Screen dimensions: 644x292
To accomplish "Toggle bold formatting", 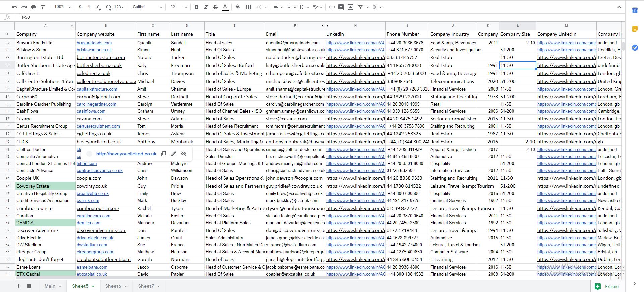I will click(x=196, y=7).
